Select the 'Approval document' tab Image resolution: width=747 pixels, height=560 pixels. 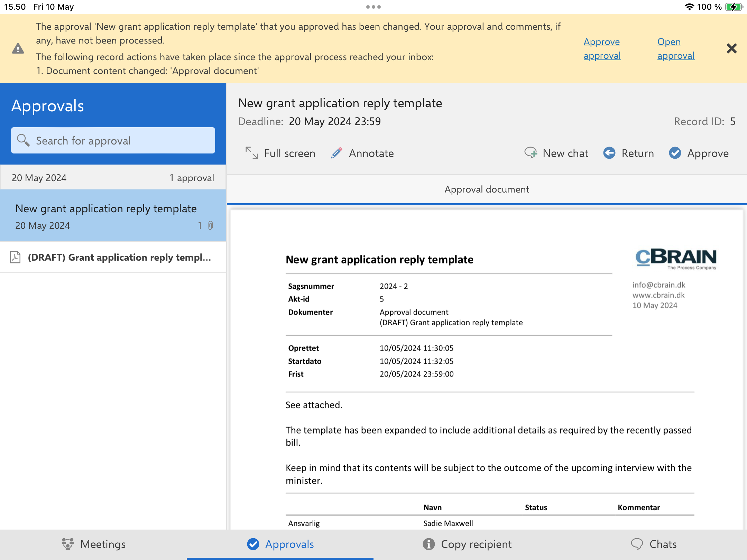pos(487,189)
